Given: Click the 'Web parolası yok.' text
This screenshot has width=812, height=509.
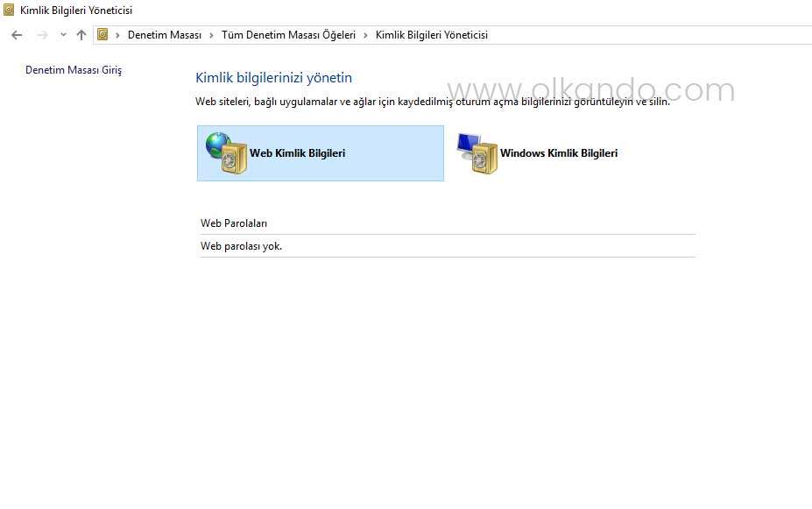Looking at the screenshot, I should (241, 246).
